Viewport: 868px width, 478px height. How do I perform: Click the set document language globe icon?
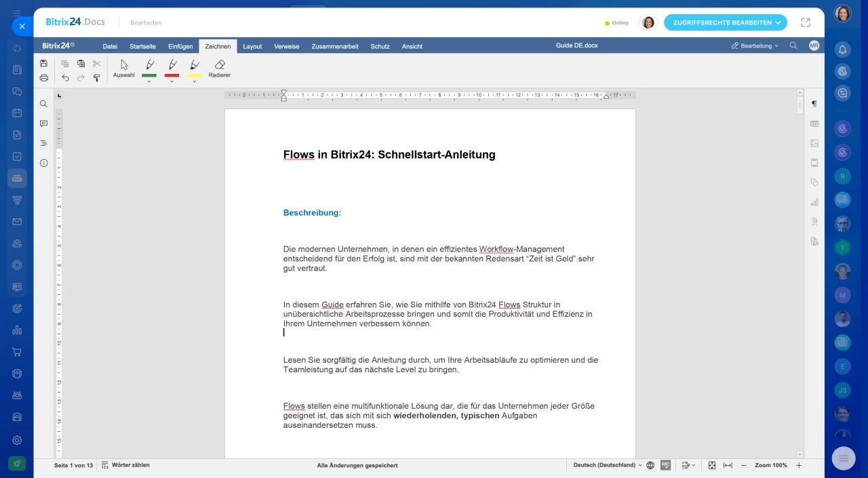(x=650, y=465)
